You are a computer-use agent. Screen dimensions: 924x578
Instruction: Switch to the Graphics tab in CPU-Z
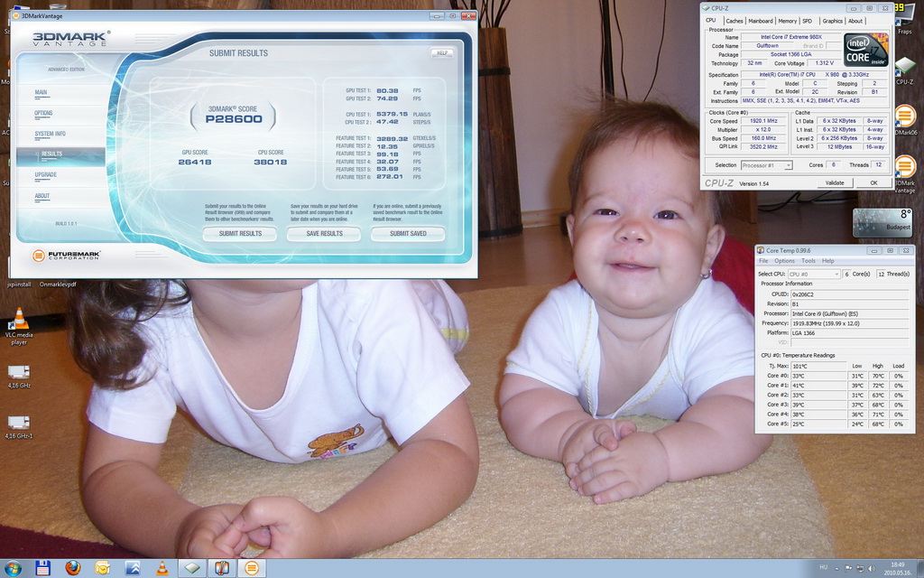point(832,21)
